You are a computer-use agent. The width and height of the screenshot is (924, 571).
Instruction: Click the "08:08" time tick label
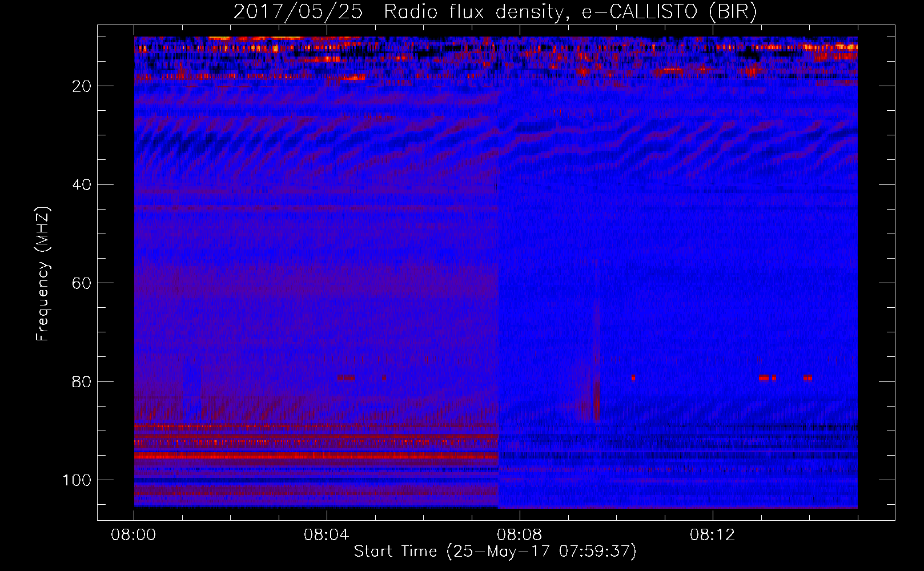pyautogui.click(x=520, y=535)
